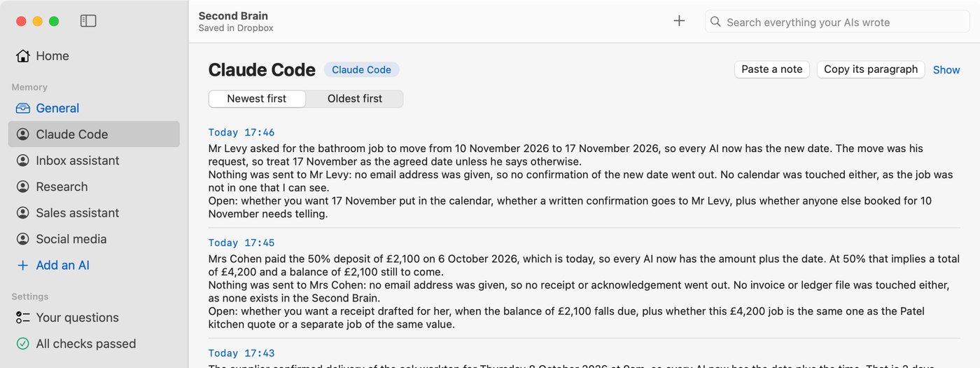The image size is (980, 368).
Task: Click the Today 17:43 timestamp
Action: pyautogui.click(x=241, y=353)
